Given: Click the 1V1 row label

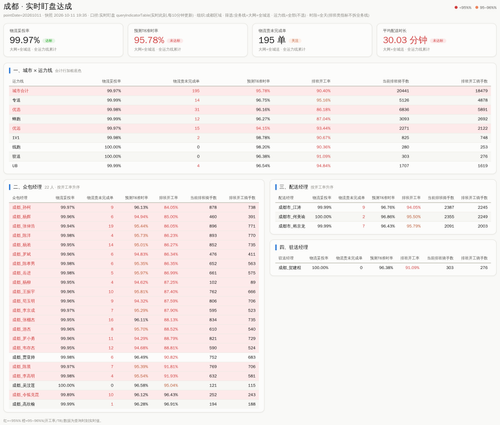Looking at the screenshot, I should pos(16,138).
